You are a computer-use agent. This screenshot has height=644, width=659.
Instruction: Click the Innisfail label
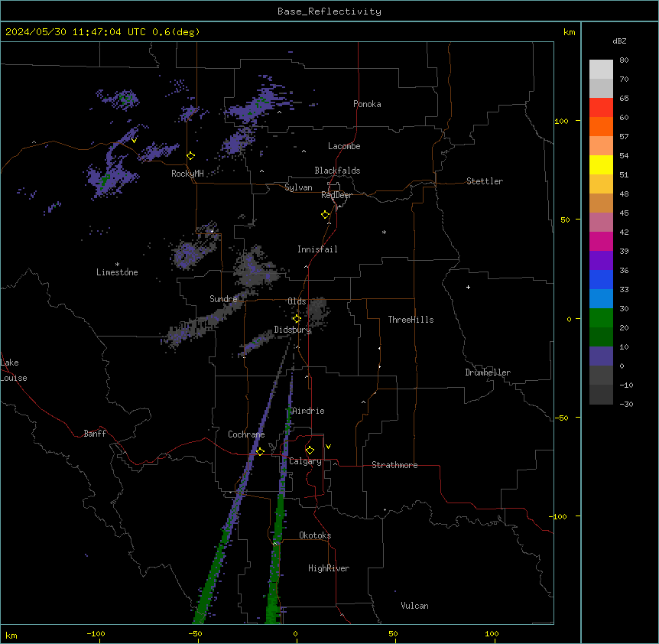click(317, 249)
